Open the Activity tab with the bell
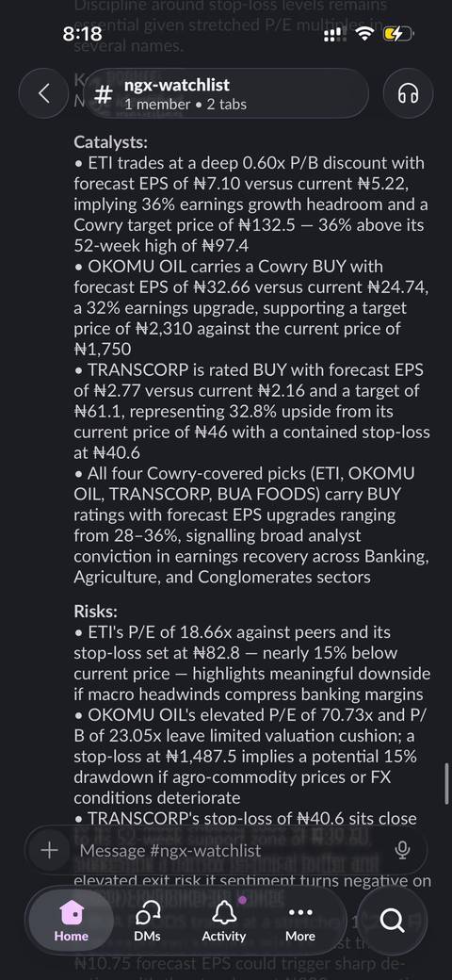The width and height of the screenshot is (452, 980). point(223,921)
